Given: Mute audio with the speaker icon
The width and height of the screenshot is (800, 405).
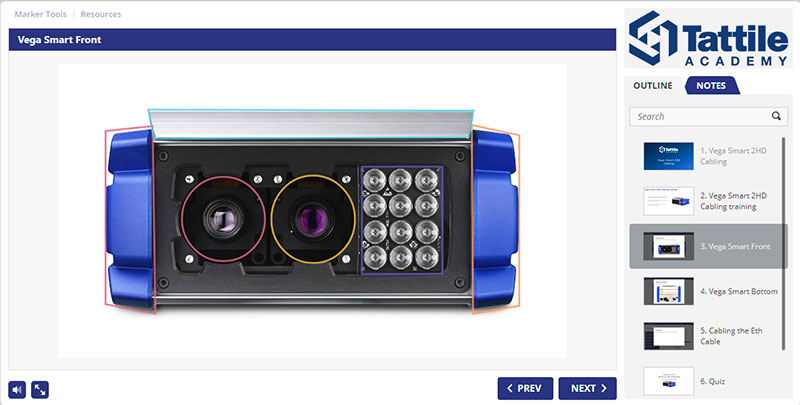Looking at the screenshot, I should tap(17, 390).
